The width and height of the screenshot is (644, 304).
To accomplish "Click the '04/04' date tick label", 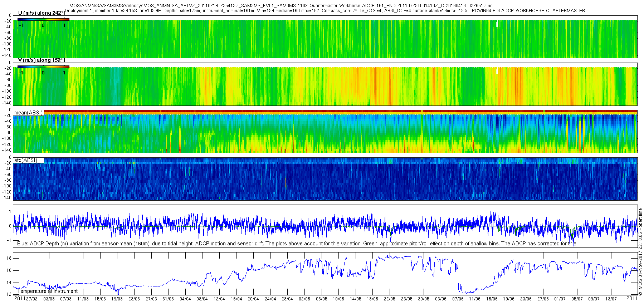I will point(185,299).
